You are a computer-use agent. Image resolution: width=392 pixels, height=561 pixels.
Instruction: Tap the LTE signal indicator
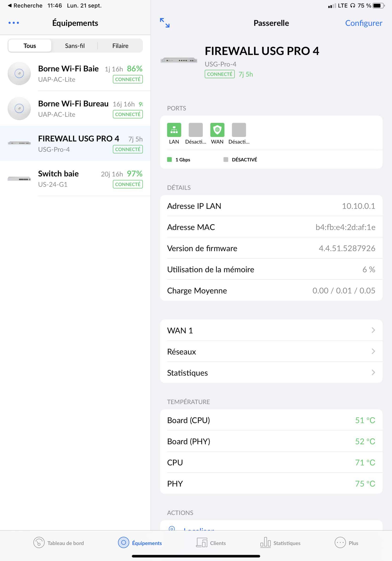point(338,6)
